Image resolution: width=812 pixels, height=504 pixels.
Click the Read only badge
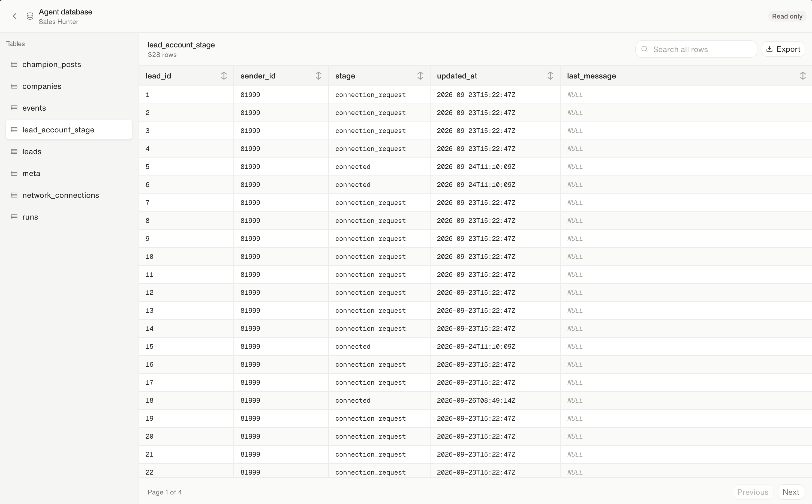787,16
